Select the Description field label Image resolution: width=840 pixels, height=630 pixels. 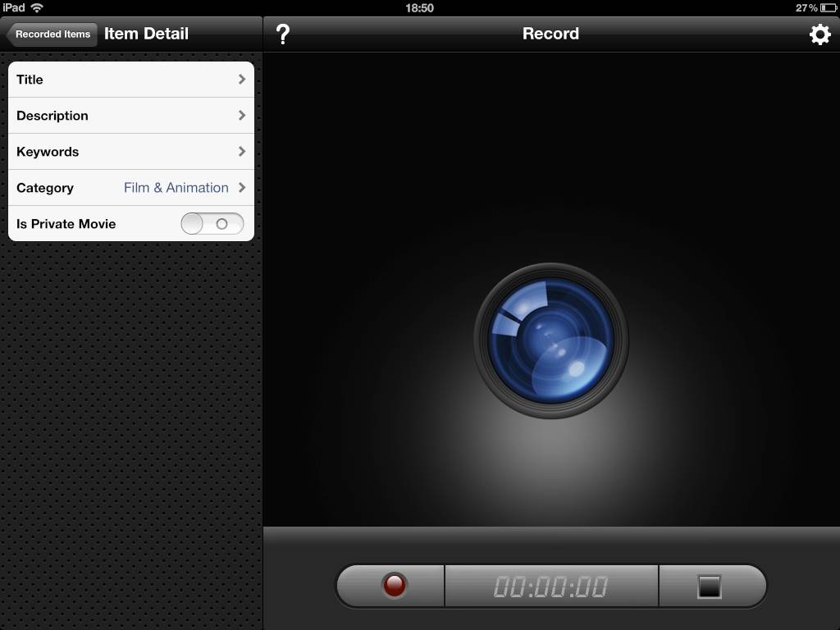(52, 116)
